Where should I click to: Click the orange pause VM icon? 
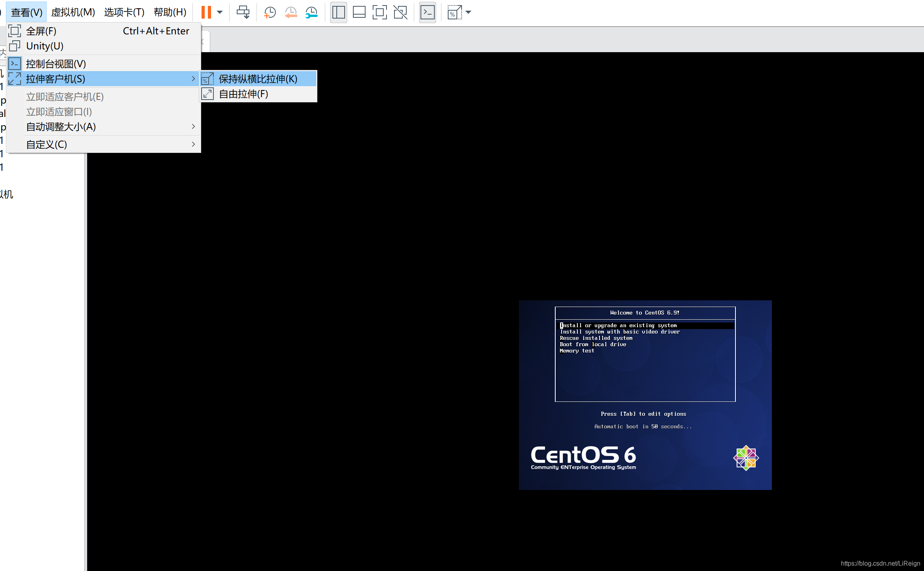[x=206, y=12]
